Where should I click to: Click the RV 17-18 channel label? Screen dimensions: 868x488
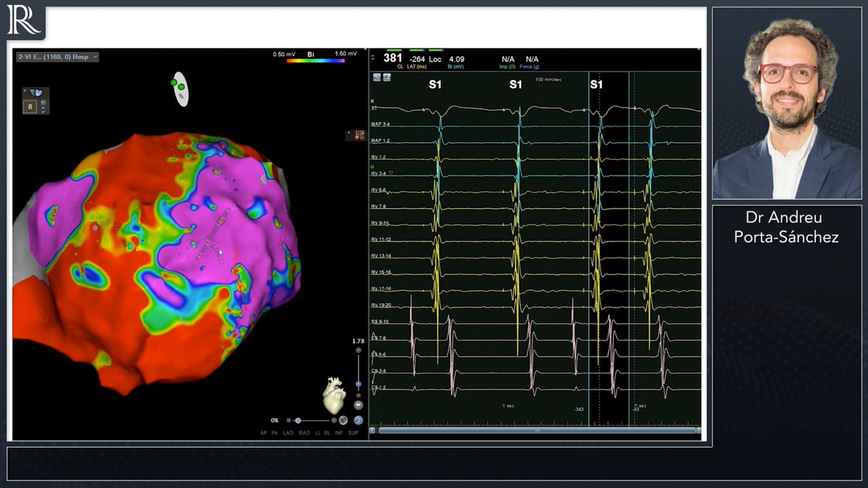tap(381, 289)
